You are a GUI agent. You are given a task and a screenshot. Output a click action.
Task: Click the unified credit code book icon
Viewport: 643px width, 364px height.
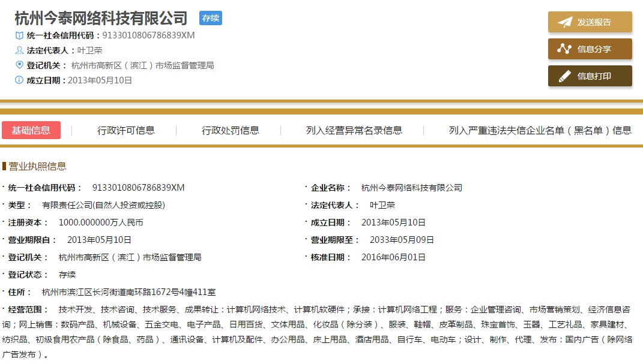click(x=19, y=35)
